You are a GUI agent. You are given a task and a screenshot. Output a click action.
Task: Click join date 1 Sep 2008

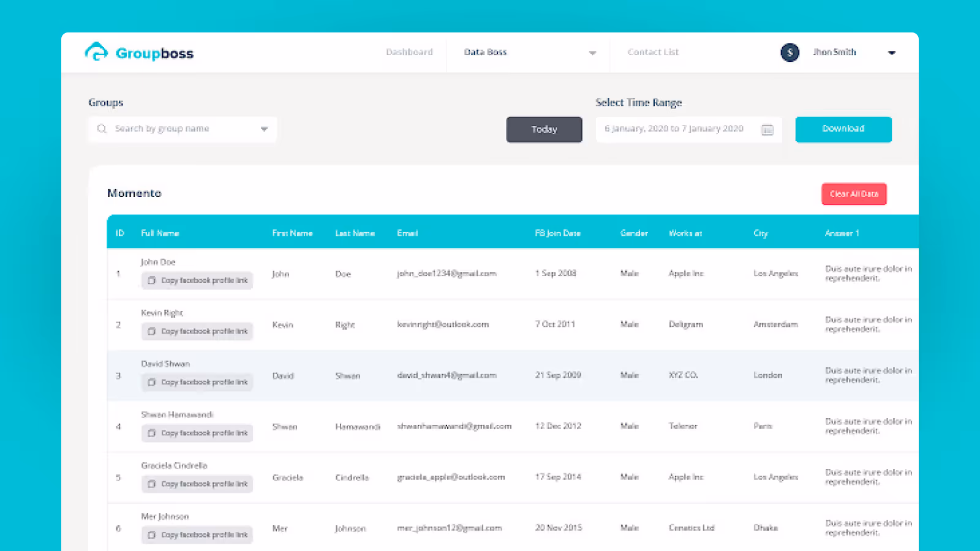click(x=556, y=274)
